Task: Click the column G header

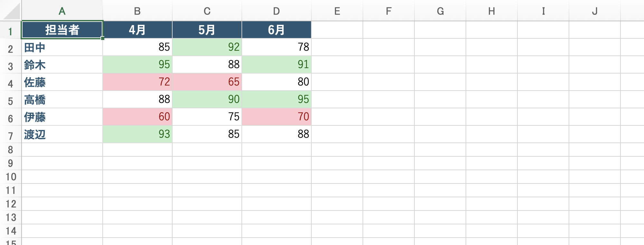Action: pyautogui.click(x=440, y=11)
